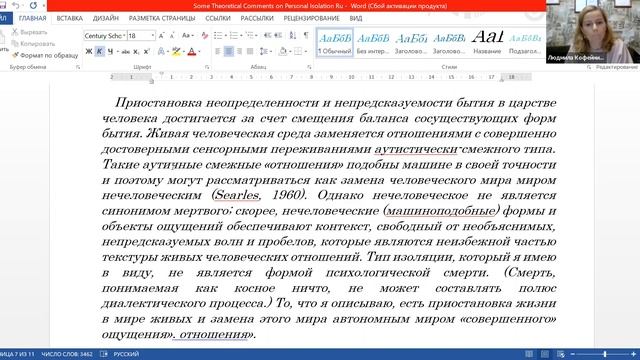The width and height of the screenshot is (640, 360).
Task: Click the Redo icon in title bar
Action: 33,5
